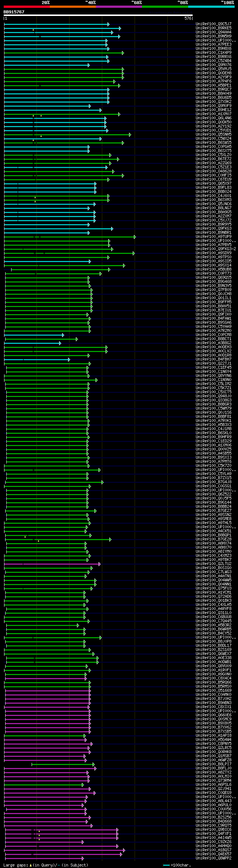Click the UniRef100_B6TE72 label
The width and height of the screenshot is (238, 868).
click(x=213, y=159)
